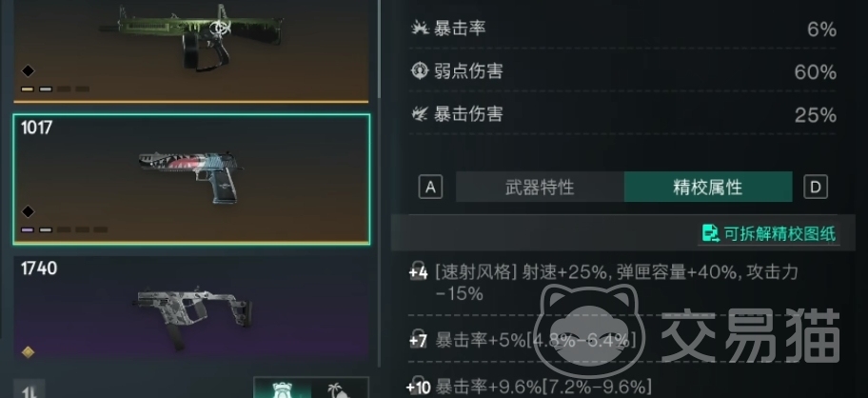Switch to the 武器特性 tab
868x398 pixels.
point(540,188)
